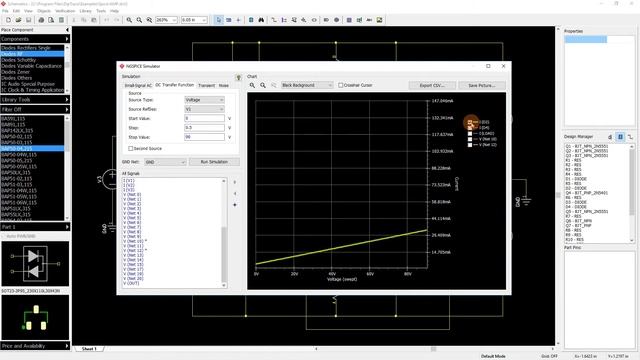Click the binoculars Find icon
This screenshot has height=360, width=640.
tap(261, 20)
